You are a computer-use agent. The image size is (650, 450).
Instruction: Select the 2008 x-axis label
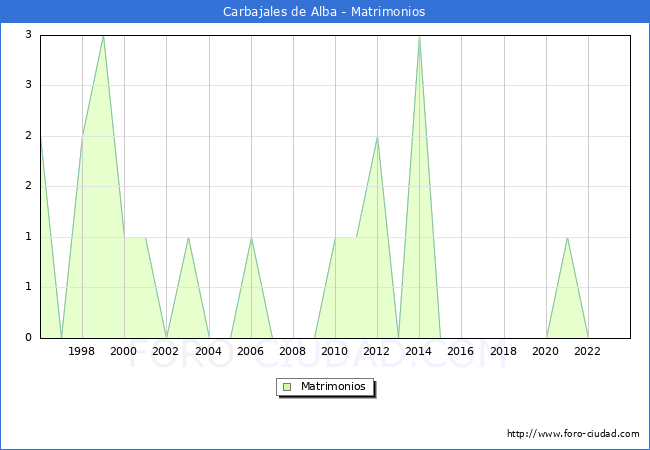click(293, 351)
